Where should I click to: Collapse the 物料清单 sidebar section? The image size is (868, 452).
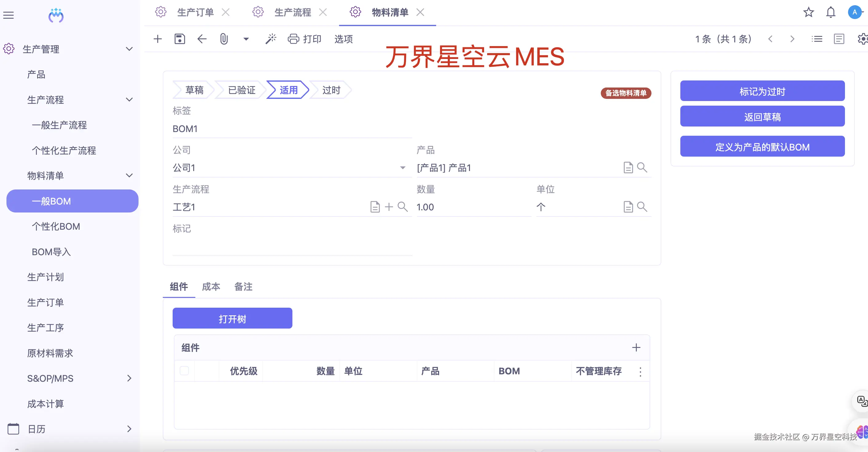click(x=129, y=175)
